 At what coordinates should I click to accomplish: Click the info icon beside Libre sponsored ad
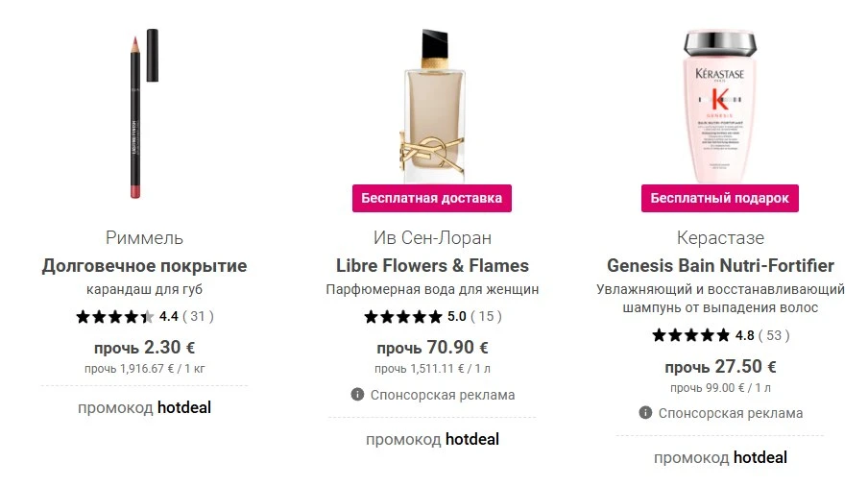(357, 395)
